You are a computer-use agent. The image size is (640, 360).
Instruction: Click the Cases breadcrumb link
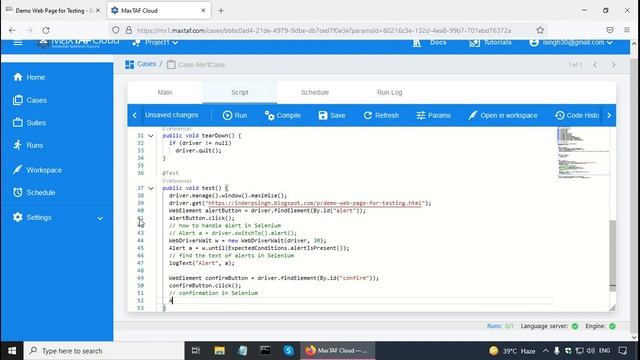click(x=141, y=64)
